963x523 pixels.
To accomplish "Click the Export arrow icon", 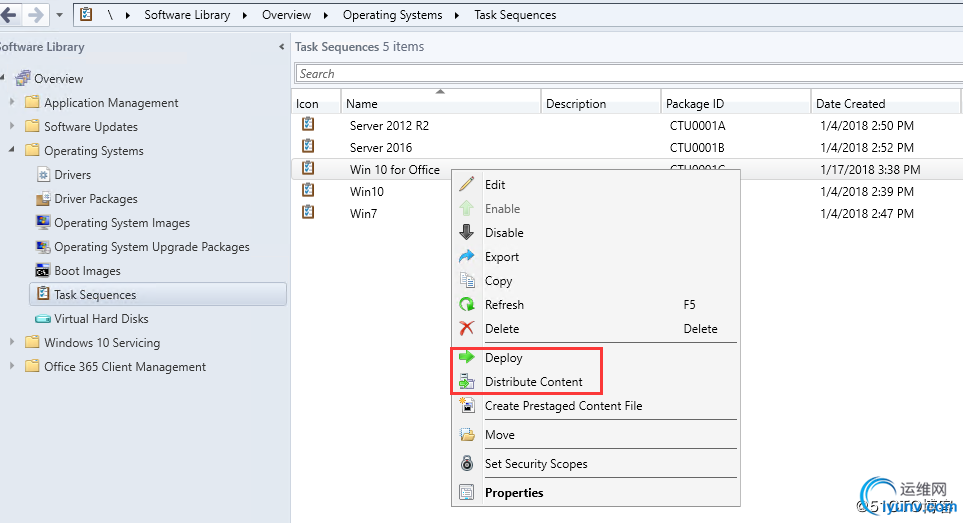I will coord(466,256).
